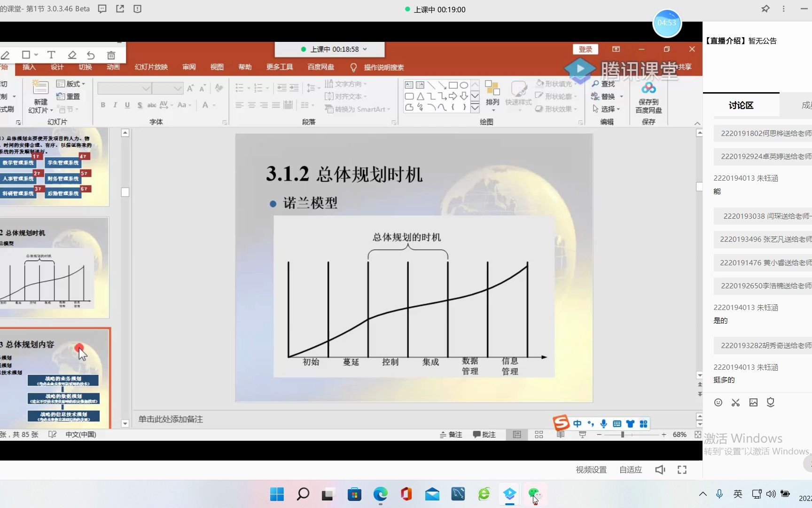Click the 登录 login button
This screenshot has width=812, height=508.
(x=585, y=49)
